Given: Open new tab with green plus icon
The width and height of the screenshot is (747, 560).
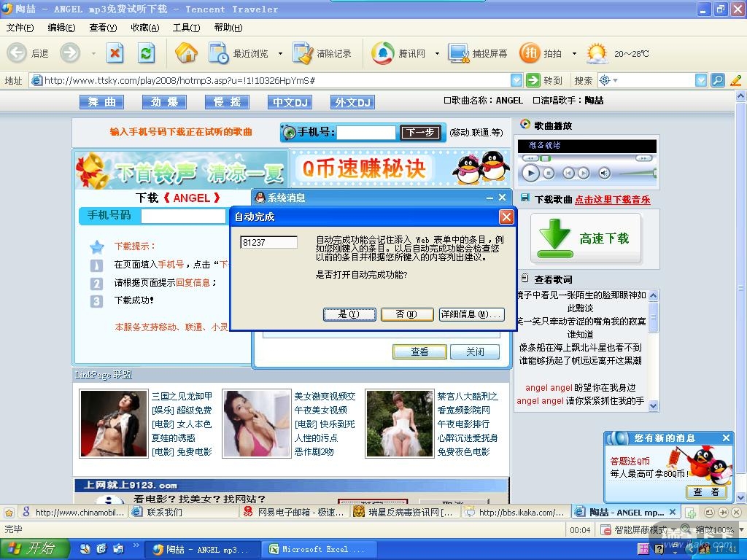Looking at the screenshot, I should click(690, 513).
